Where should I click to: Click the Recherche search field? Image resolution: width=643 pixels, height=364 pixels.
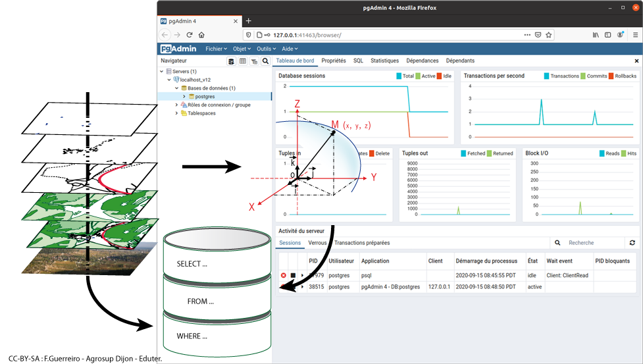[x=592, y=243]
